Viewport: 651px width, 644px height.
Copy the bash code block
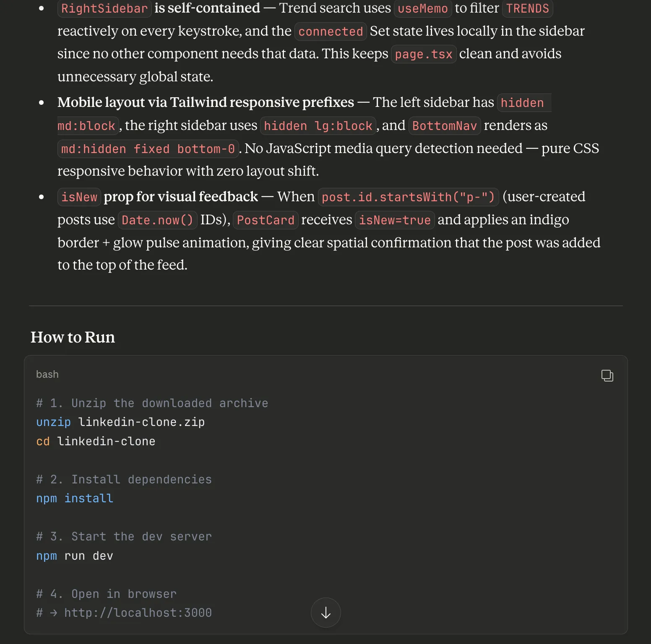tap(607, 375)
